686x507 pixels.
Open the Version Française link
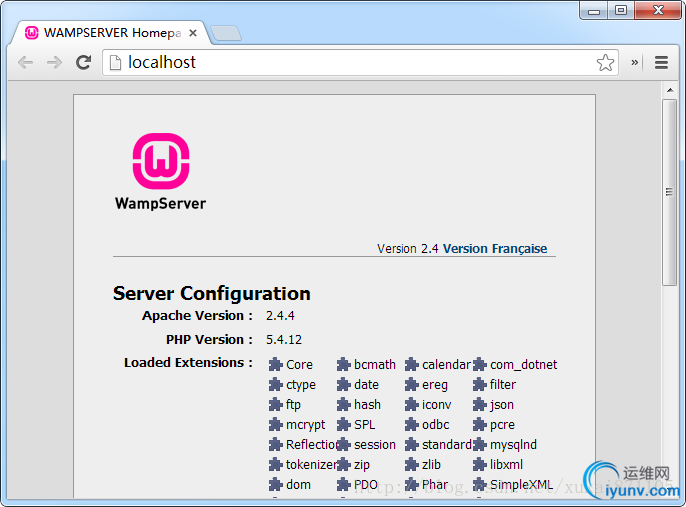click(495, 248)
